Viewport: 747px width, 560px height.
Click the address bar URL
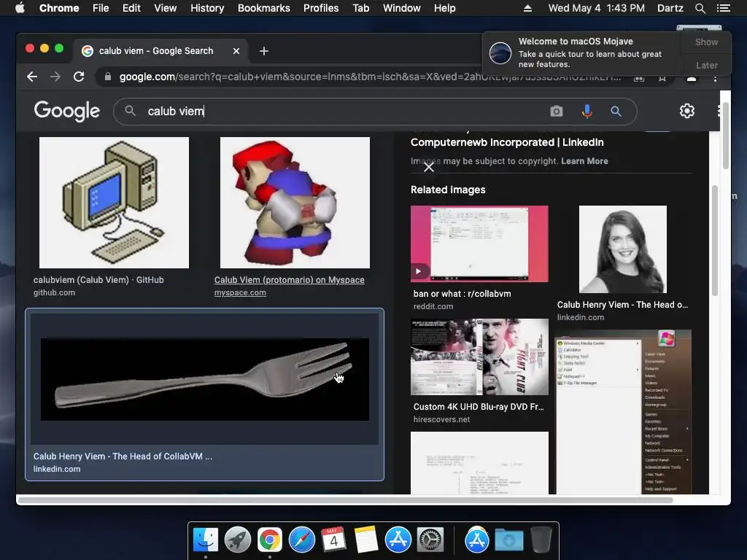370,77
